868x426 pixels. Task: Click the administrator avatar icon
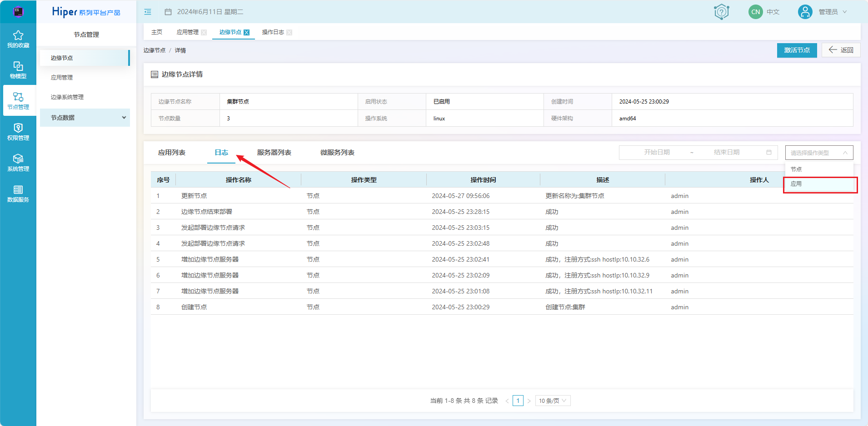(805, 12)
